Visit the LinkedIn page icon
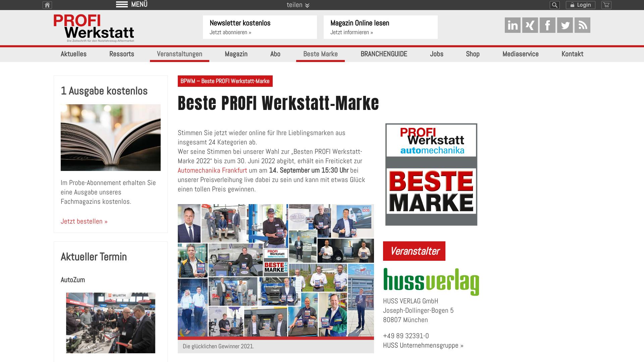 (x=513, y=25)
